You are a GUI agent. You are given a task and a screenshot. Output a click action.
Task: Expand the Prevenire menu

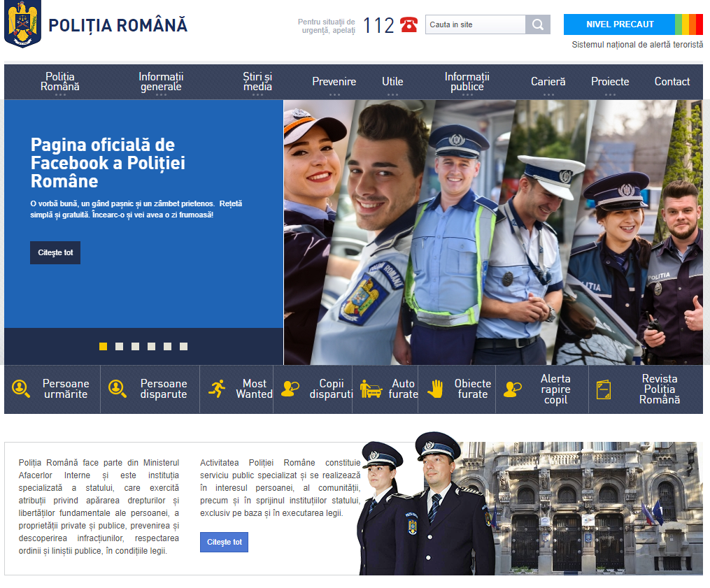pos(334,82)
